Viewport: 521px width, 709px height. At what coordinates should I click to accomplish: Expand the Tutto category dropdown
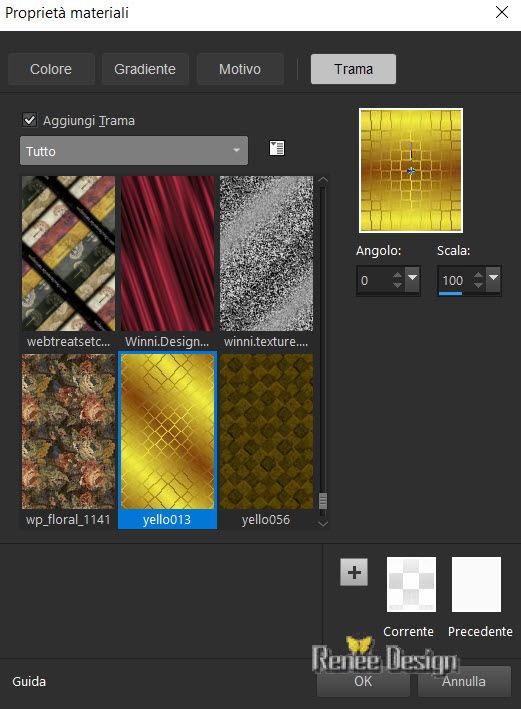click(134, 151)
